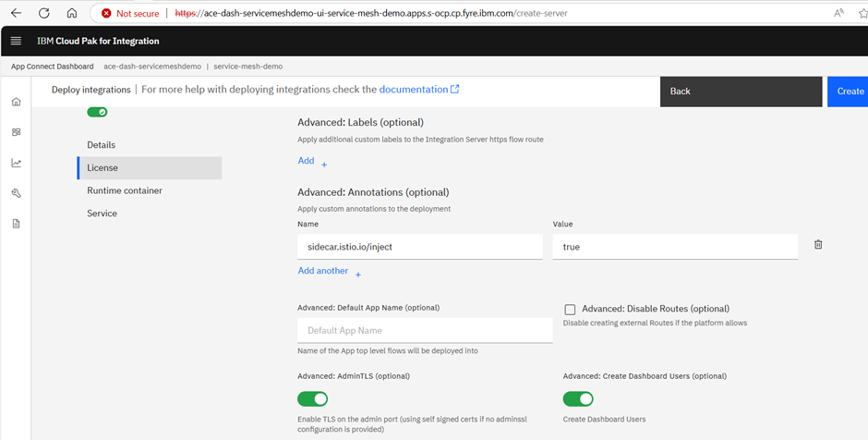
Task: Click the Not secure warning icon
Action: [106, 13]
